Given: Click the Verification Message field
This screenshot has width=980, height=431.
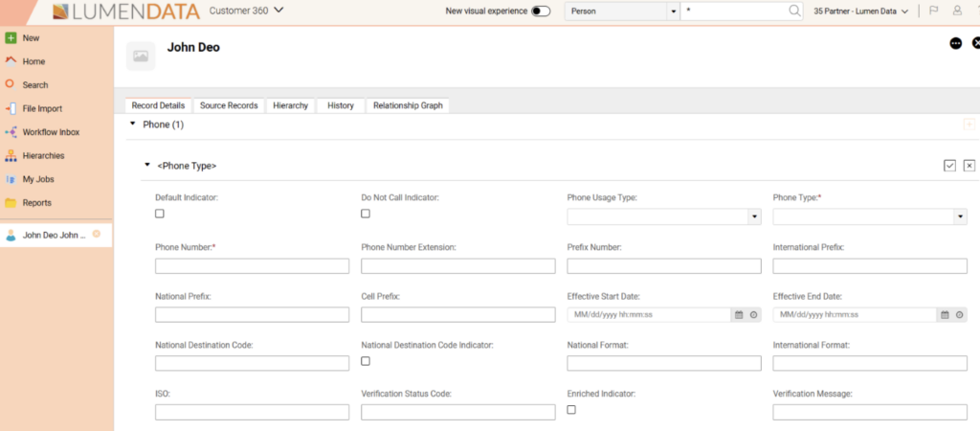Looking at the screenshot, I should pyautogui.click(x=870, y=412).
